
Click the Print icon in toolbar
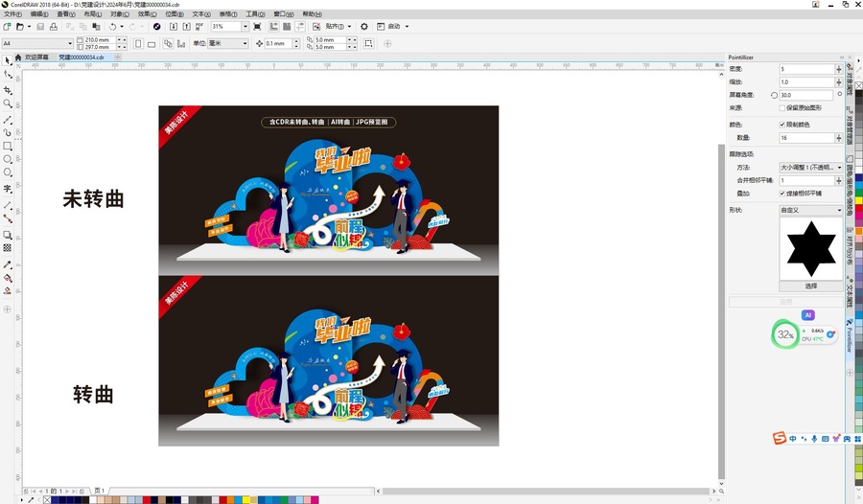point(54,27)
